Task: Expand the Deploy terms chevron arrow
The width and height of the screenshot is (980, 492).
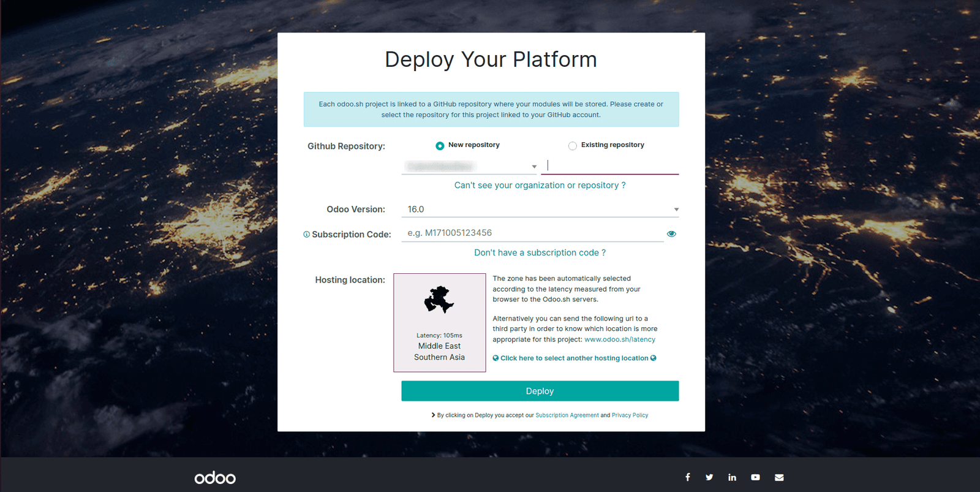Action: [x=434, y=415]
